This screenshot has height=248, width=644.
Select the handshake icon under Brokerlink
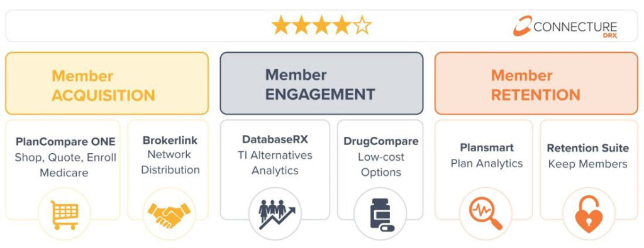pos(169,214)
